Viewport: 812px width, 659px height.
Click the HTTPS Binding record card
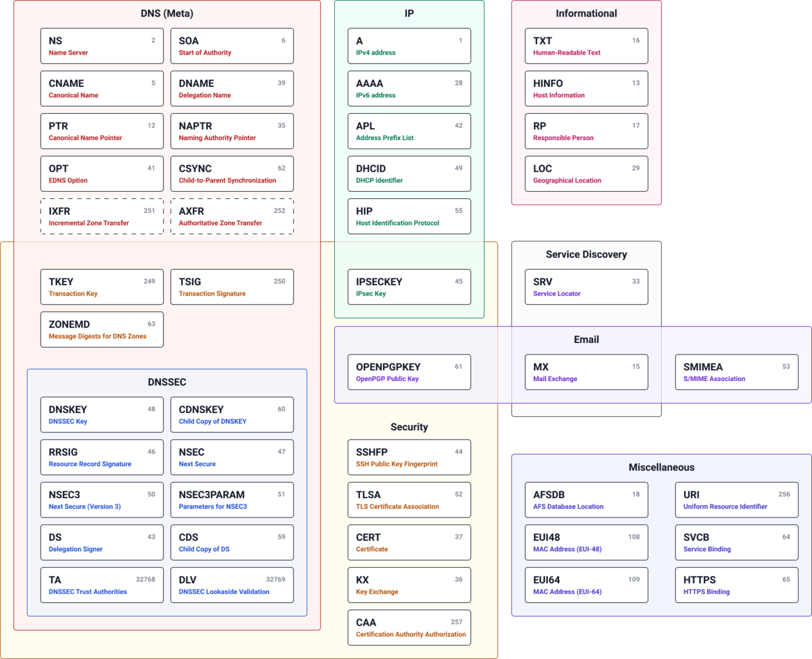(x=736, y=584)
